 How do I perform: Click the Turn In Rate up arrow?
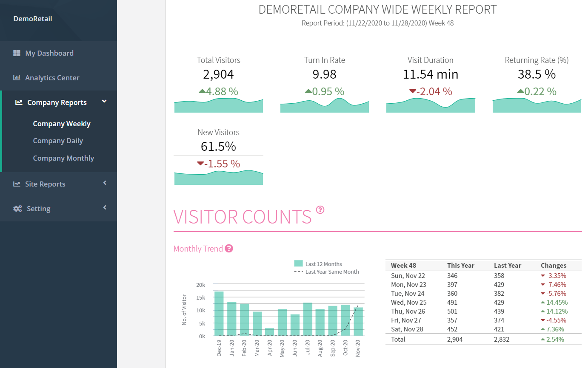[308, 91]
